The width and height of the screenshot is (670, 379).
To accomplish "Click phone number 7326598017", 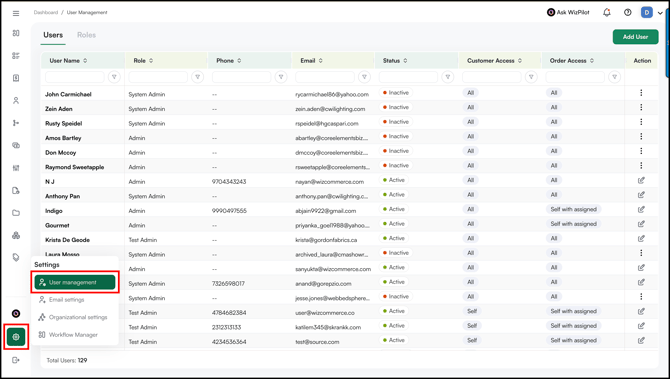I will click(229, 284).
